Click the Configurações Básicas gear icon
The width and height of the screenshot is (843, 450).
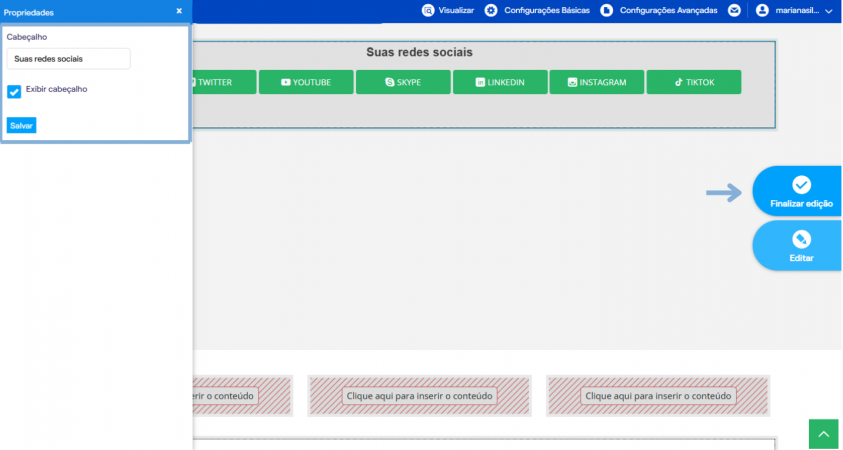(x=491, y=10)
